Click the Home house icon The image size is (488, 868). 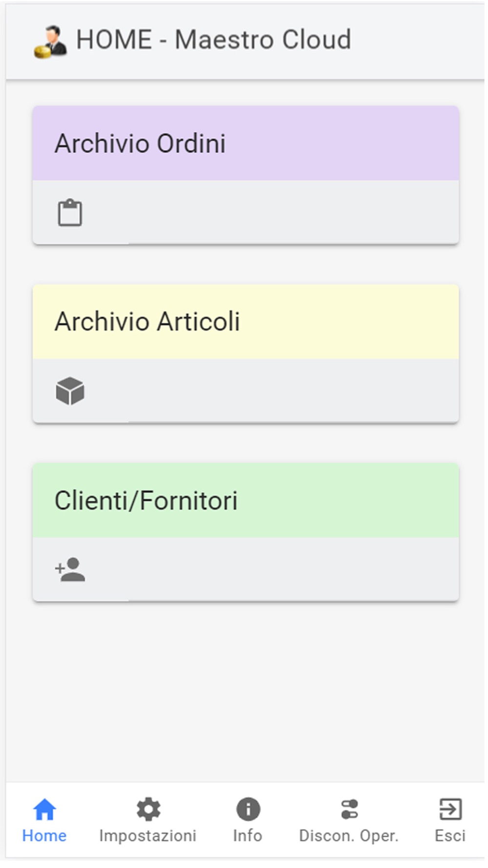coord(44,809)
